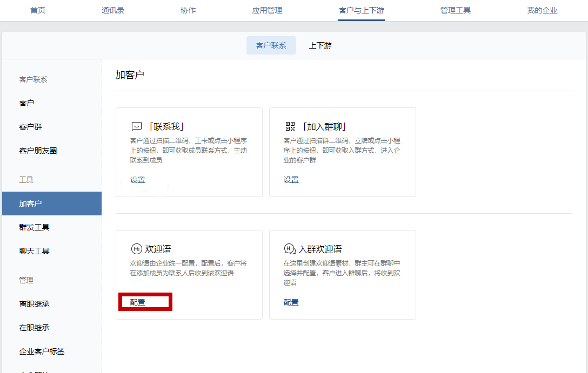
Task: Click 配置 under 入群欢迎语 card
Action: (291, 302)
